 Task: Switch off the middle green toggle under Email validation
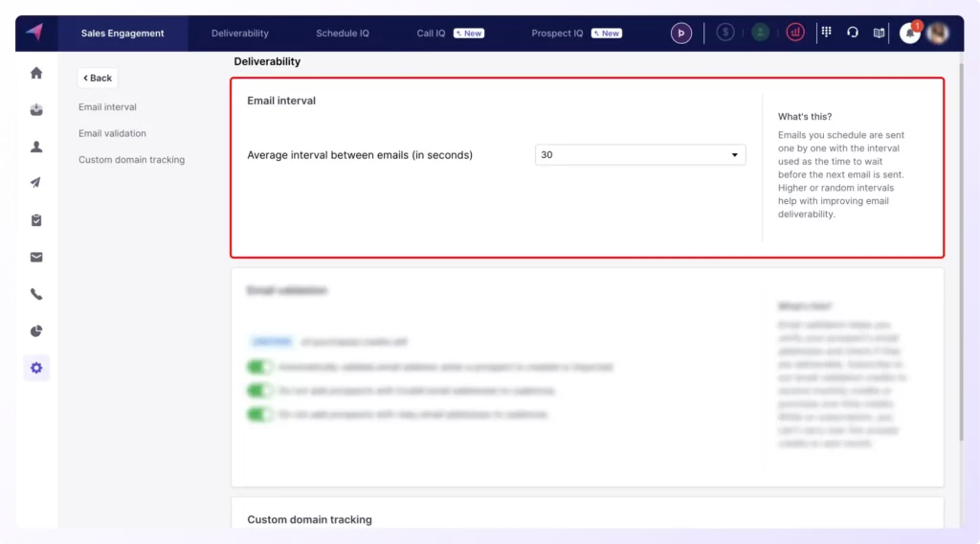(259, 390)
